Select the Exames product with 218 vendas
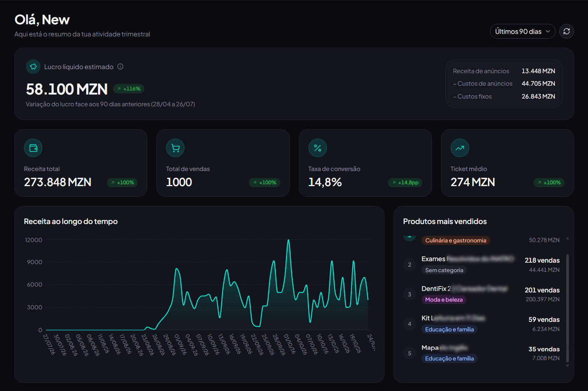Viewport: 588px width, 391px height. pyautogui.click(x=482, y=265)
